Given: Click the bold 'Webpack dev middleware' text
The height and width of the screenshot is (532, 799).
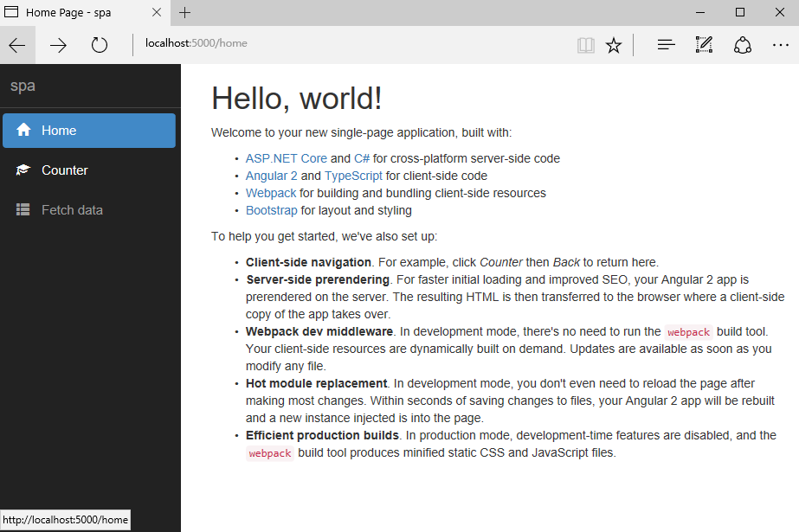Looking at the screenshot, I should (x=319, y=331).
